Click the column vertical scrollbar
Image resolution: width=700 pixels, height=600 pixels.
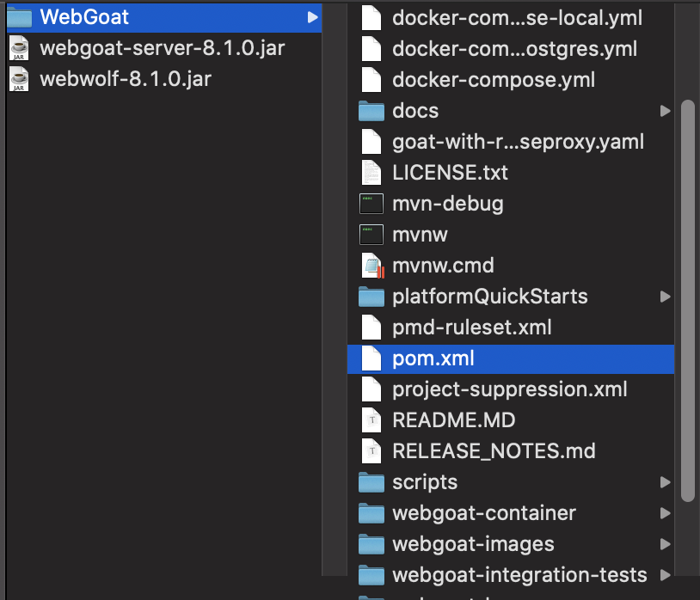coord(687,301)
